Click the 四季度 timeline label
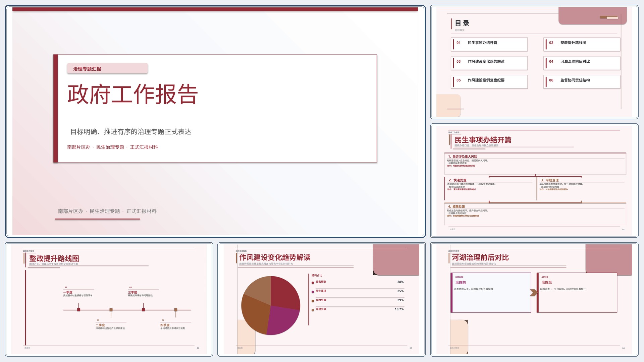Screen dimensions: 644x362 tap(165, 325)
